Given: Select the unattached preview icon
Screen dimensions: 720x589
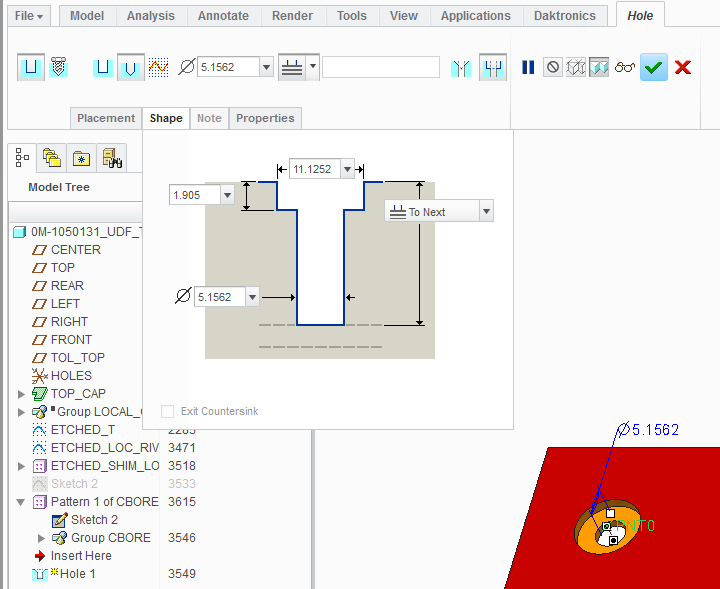Looking at the screenshot, I should coord(575,67).
